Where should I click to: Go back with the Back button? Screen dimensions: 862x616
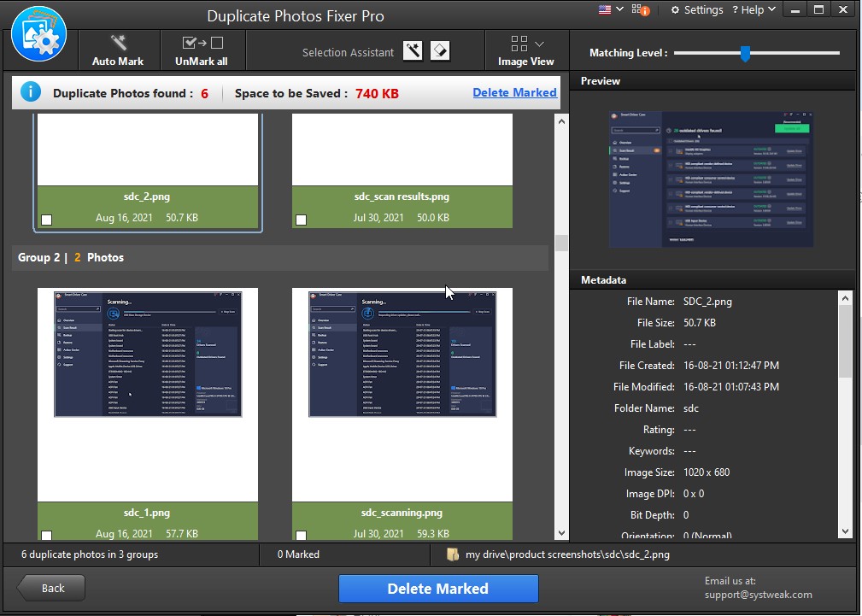pos(51,588)
